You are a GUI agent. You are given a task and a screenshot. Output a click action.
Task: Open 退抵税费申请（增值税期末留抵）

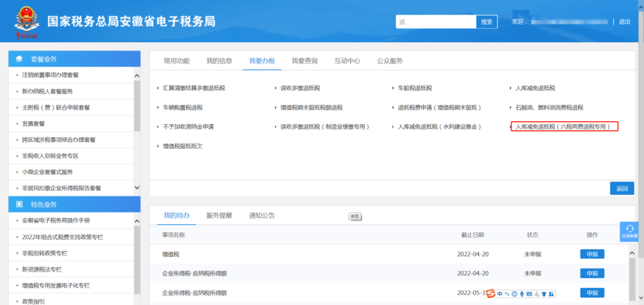(x=439, y=107)
